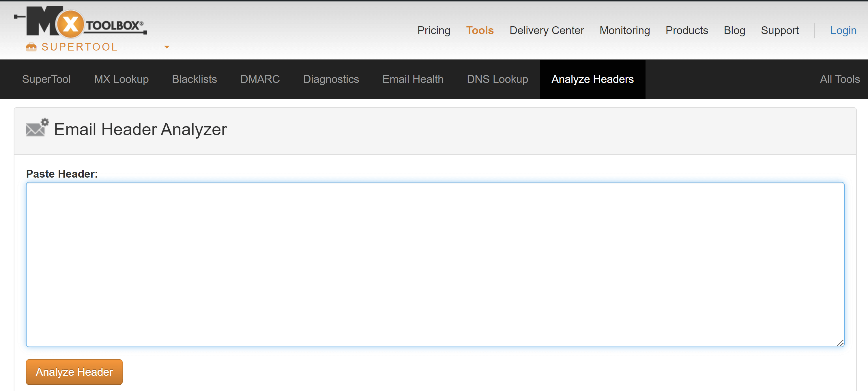Click the SuperTool toolbox icon
This screenshot has height=391, width=868.
point(31,47)
